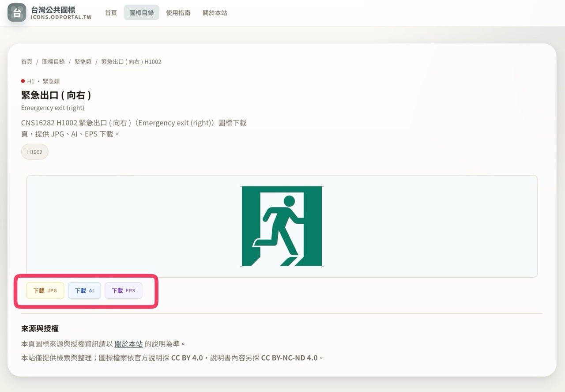
Task: Open the 關於本站 navigation item
Action: click(215, 13)
